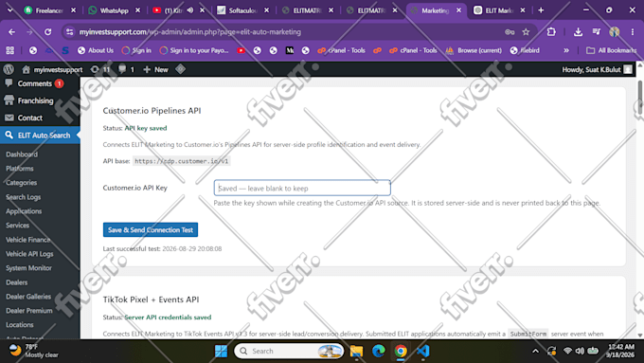644x363 pixels.
Task: Open the Search Logs submenu item
Action: point(24,197)
